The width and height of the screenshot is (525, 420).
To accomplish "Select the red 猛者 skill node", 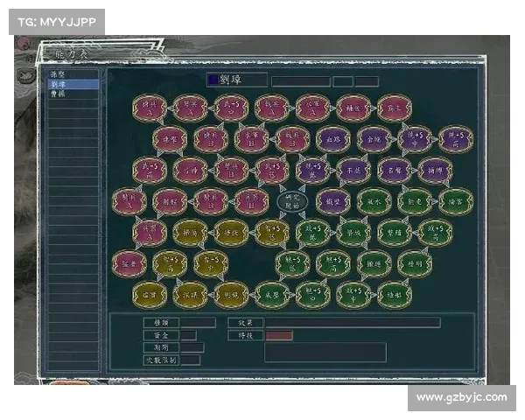I will coord(129,263).
